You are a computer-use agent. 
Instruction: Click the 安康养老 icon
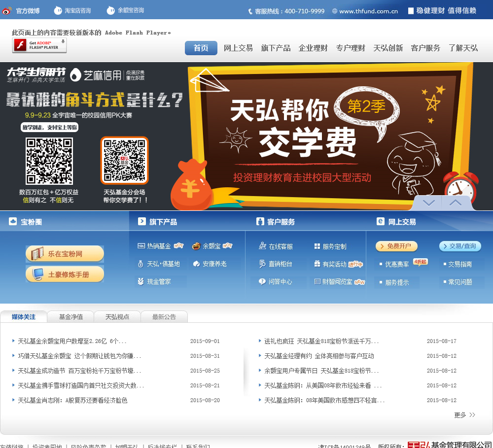coord(197,264)
